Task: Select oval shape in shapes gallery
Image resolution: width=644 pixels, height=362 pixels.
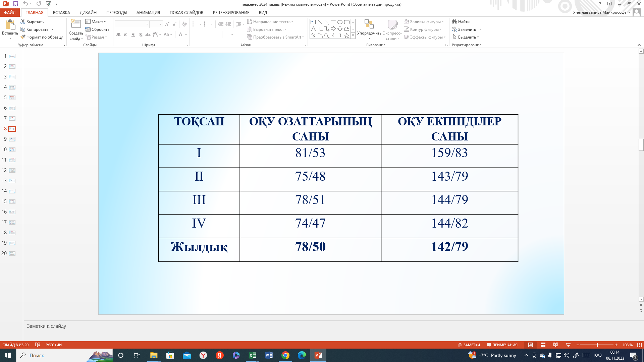Action: (340, 22)
